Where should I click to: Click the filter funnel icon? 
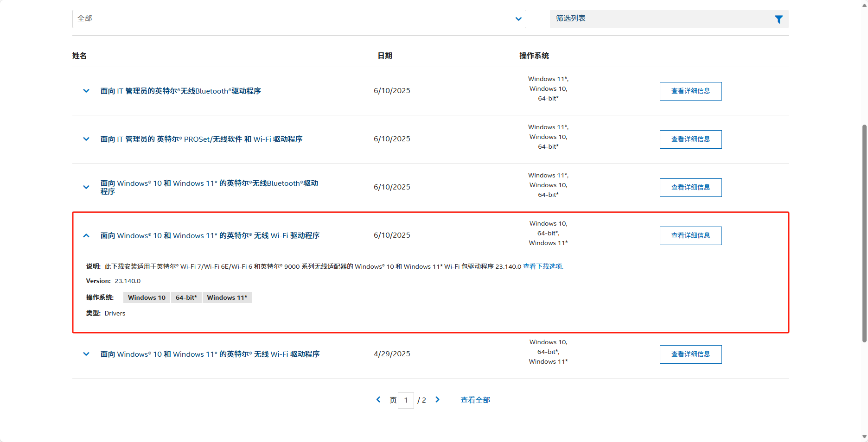click(x=779, y=19)
